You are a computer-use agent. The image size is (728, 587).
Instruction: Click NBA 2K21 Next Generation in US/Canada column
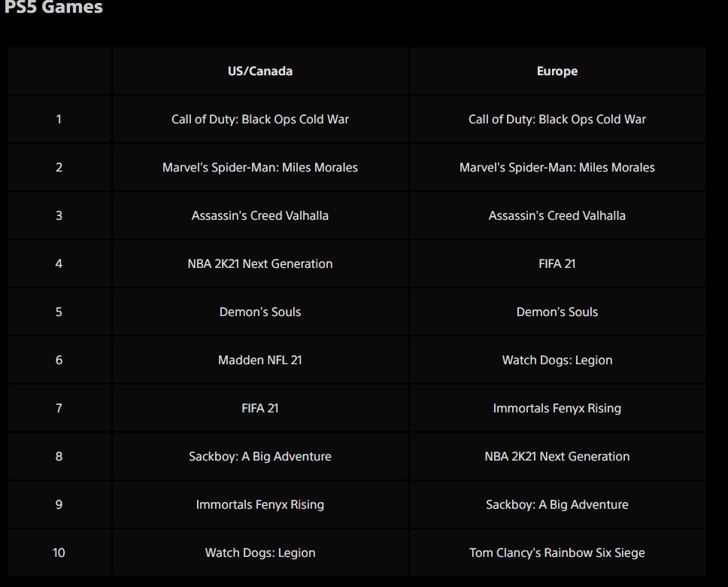[x=260, y=264]
